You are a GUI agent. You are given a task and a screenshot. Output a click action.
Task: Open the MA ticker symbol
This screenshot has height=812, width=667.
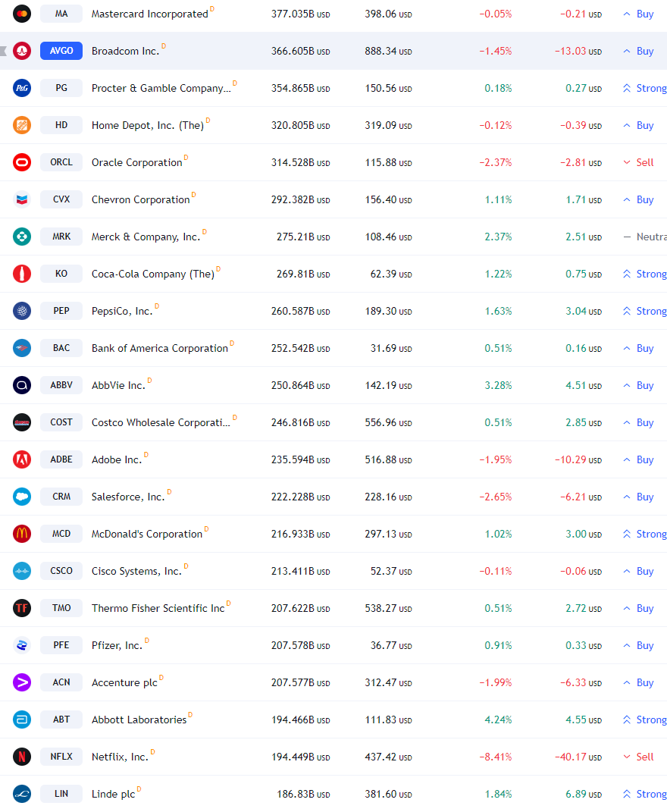point(61,14)
